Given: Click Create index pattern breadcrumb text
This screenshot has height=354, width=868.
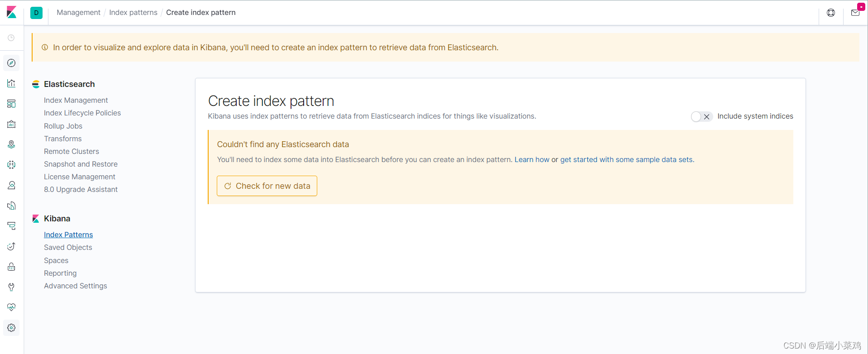Looking at the screenshot, I should pos(200,13).
